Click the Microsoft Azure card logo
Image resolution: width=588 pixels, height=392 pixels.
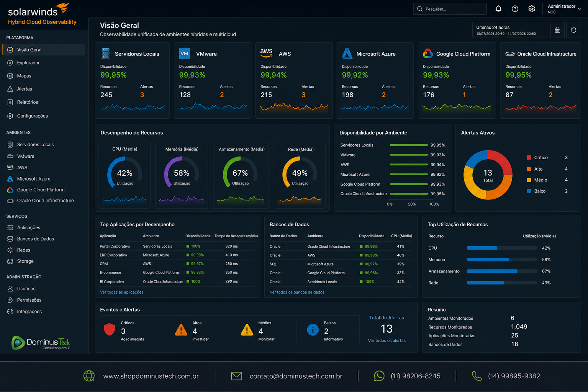347,54
